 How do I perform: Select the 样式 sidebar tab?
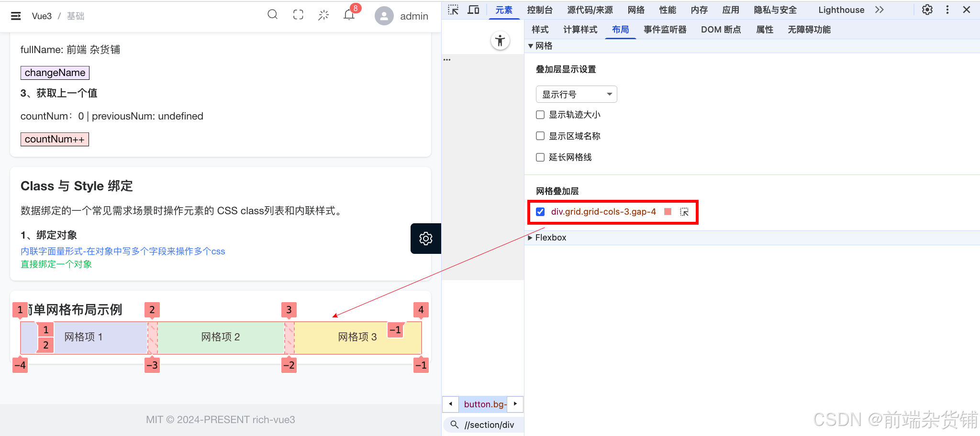pyautogui.click(x=540, y=30)
